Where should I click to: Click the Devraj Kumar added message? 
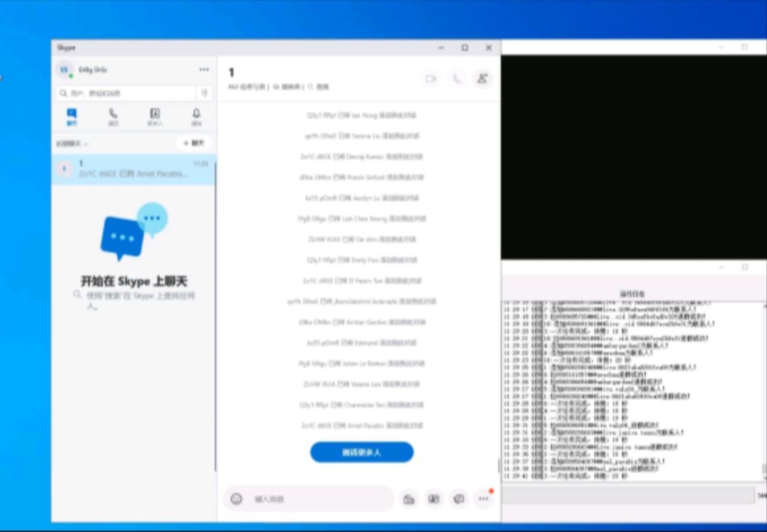click(x=362, y=157)
